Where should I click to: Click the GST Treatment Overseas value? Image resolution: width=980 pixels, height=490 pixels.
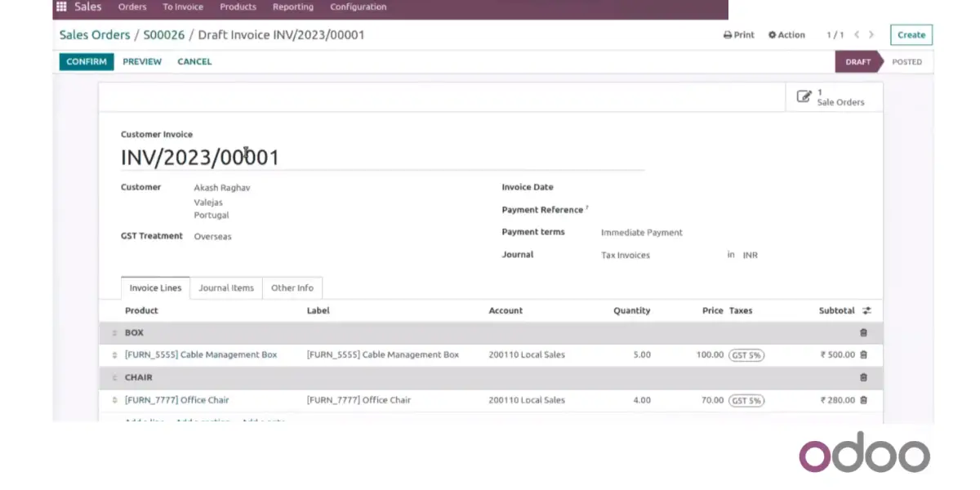click(x=212, y=237)
